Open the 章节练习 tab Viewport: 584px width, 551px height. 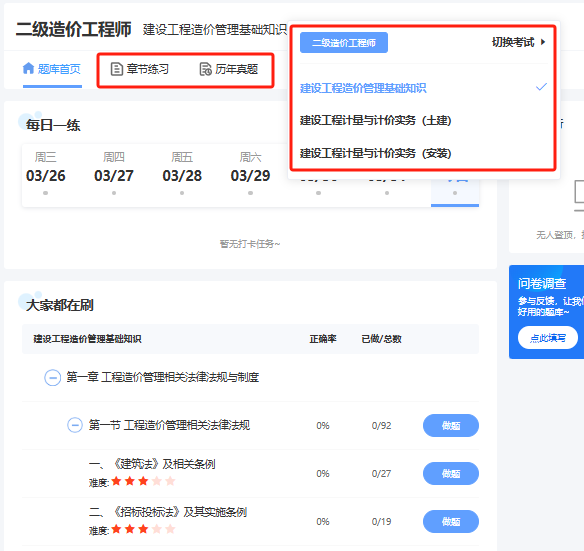tap(140, 69)
